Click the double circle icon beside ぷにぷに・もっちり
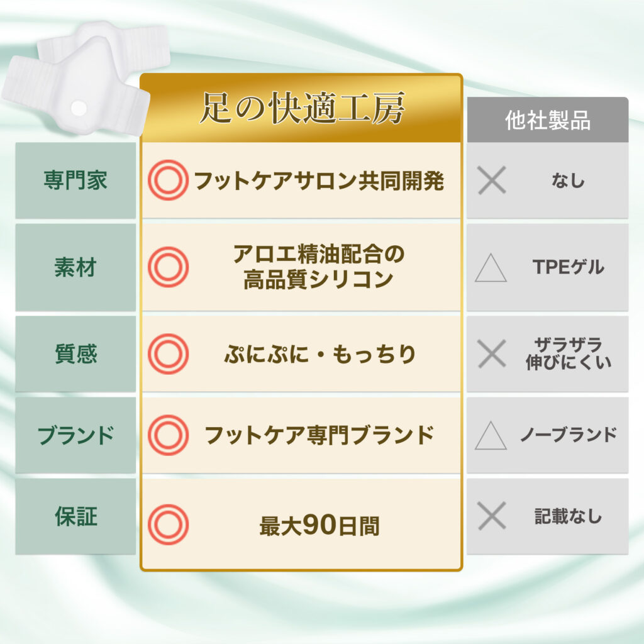Image resolution: width=644 pixels, height=644 pixels. coord(168,354)
